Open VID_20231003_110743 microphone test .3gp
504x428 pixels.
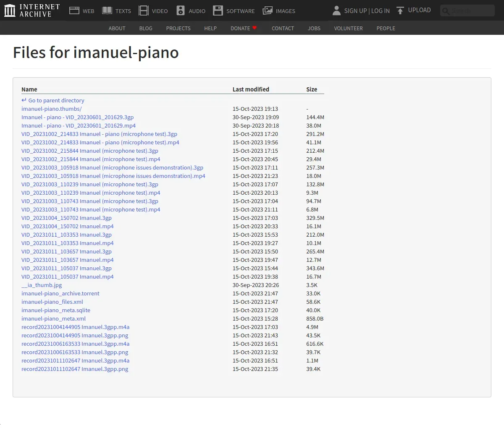[90, 201]
